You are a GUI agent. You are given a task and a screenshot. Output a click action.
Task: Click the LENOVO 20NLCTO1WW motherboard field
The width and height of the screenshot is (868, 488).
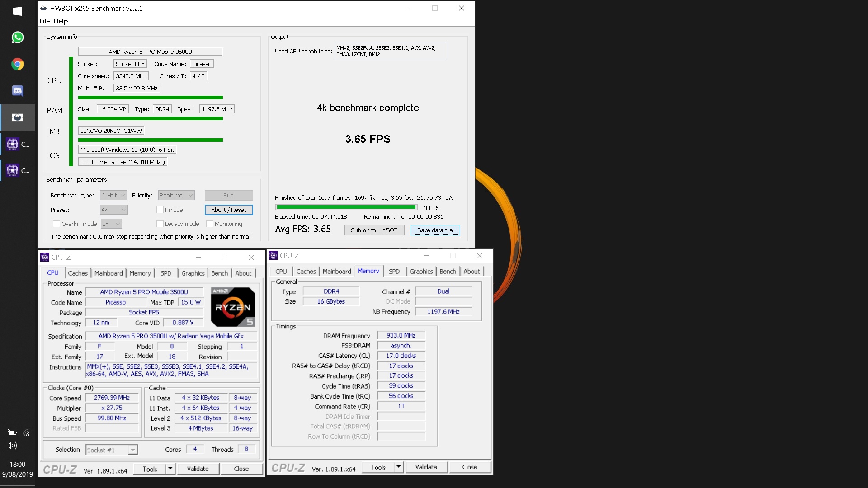[111, 131]
